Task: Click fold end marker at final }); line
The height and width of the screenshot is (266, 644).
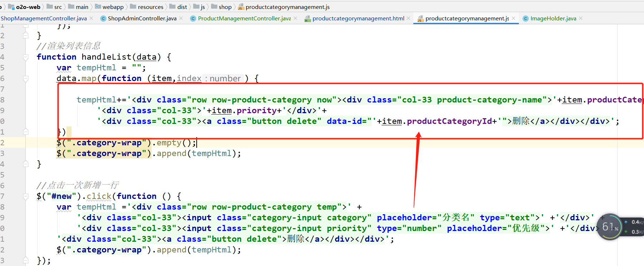Action: [26, 260]
